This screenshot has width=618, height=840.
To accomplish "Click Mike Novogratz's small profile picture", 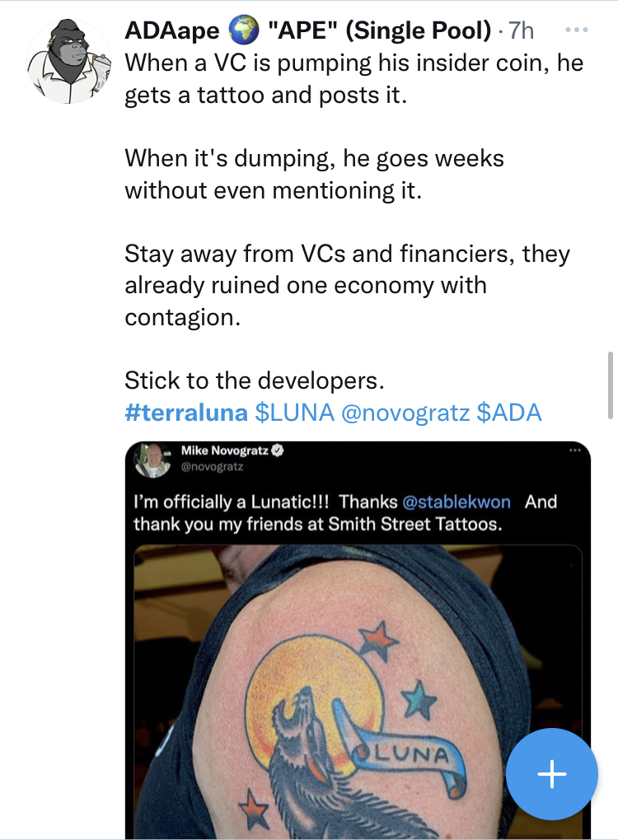I will pos(155,460).
